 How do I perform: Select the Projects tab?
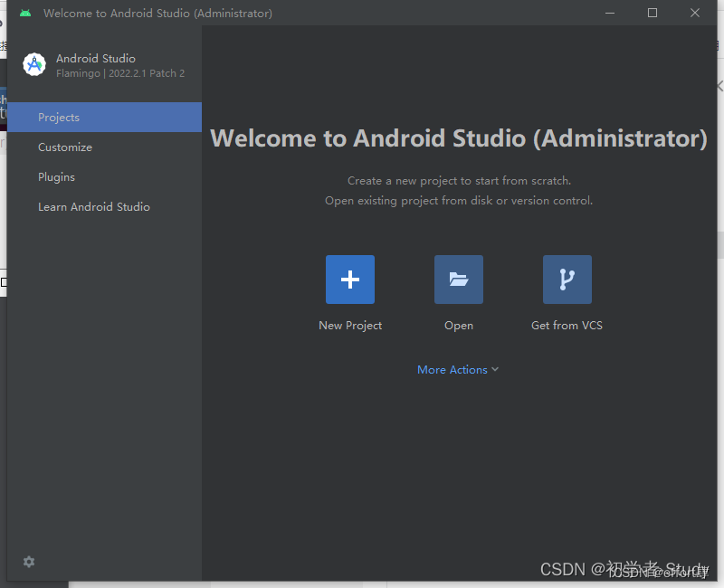(x=104, y=118)
